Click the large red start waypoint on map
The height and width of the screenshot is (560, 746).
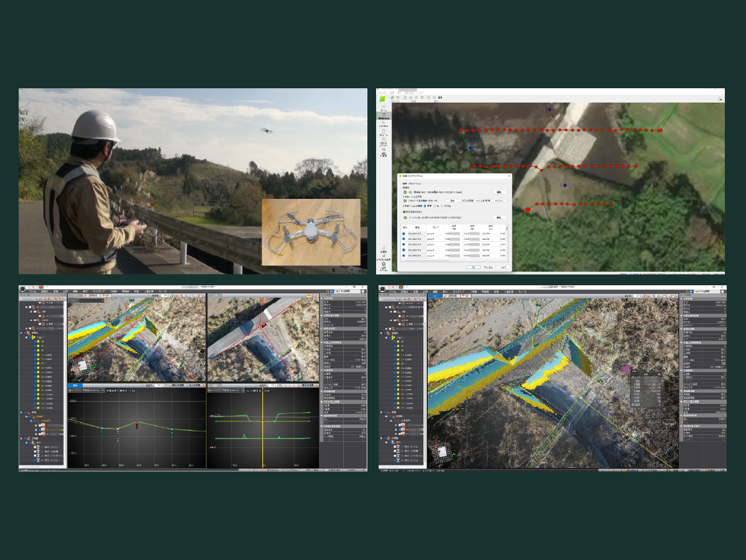pos(528,209)
